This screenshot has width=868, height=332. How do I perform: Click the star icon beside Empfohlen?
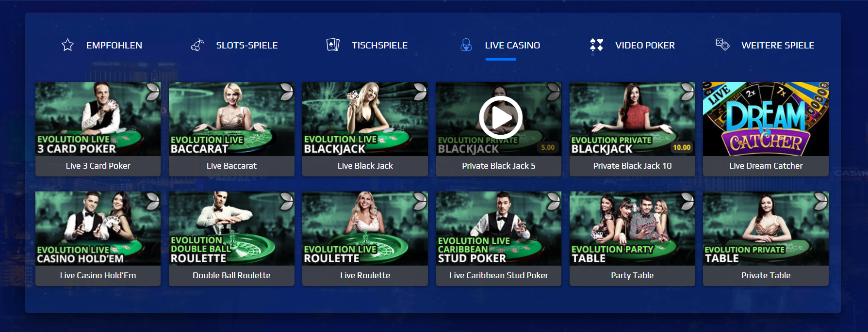pos(68,45)
